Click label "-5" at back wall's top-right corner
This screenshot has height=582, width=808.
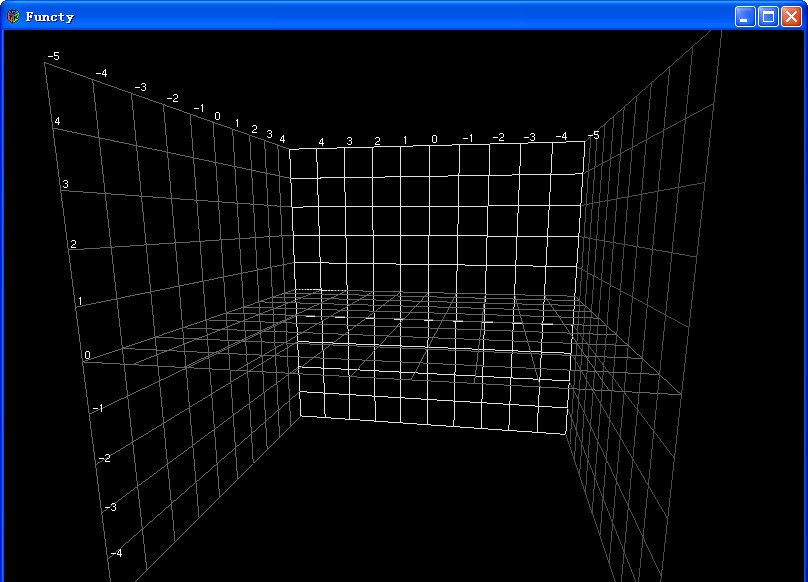coord(594,135)
